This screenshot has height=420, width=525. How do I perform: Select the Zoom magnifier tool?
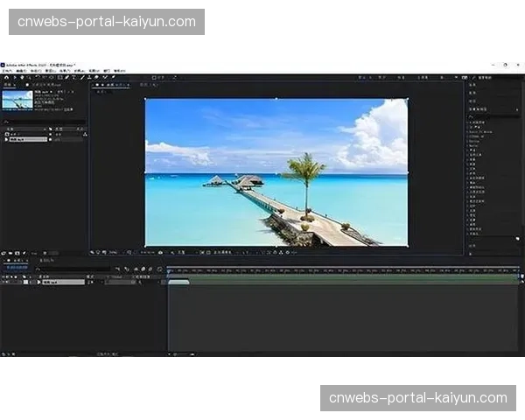31,77
